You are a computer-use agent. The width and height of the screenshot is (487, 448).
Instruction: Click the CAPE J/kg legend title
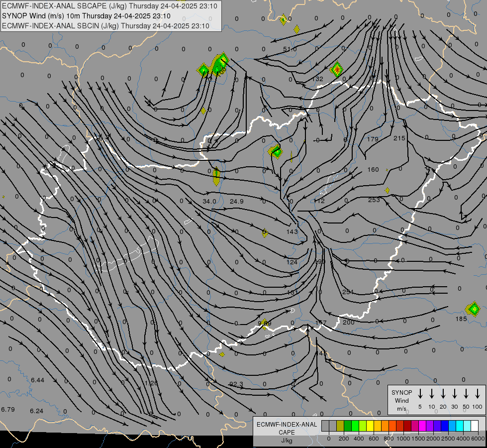coord(287,433)
